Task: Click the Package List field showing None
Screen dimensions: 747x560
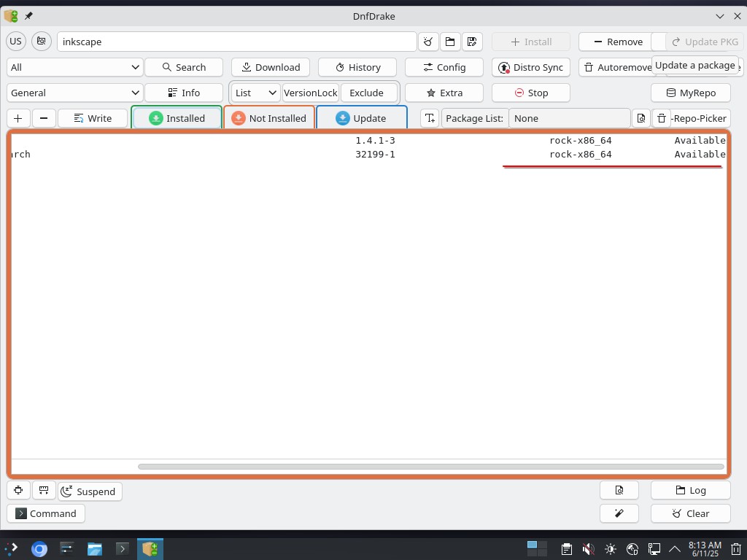Action: tap(570, 118)
